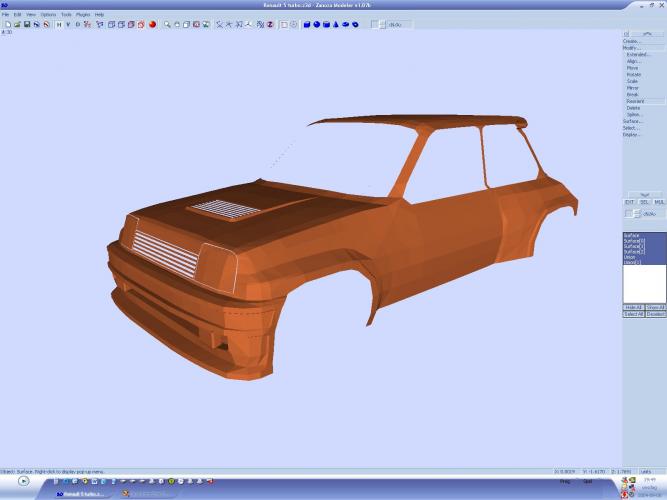The width and height of the screenshot is (667, 500).
Task: Open the Options menu
Action: pos(48,15)
